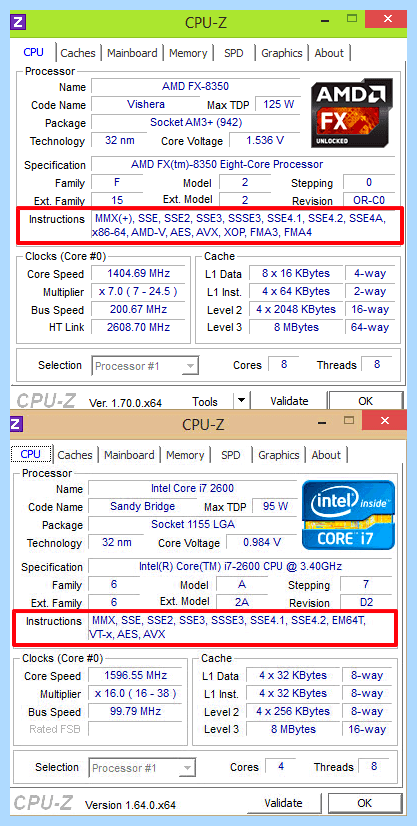
Task: Click Validate in the Intel window
Action: tap(283, 803)
